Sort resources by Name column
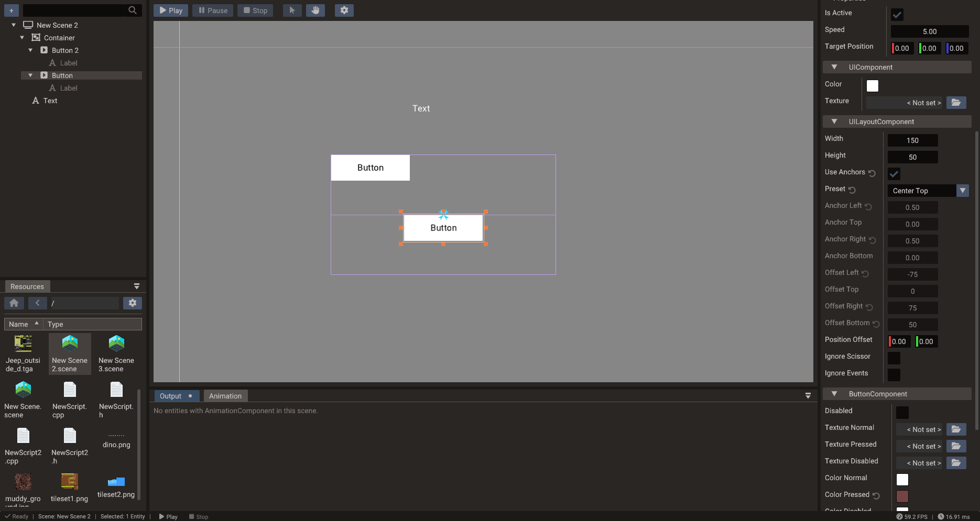The image size is (980, 521). tap(24, 324)
